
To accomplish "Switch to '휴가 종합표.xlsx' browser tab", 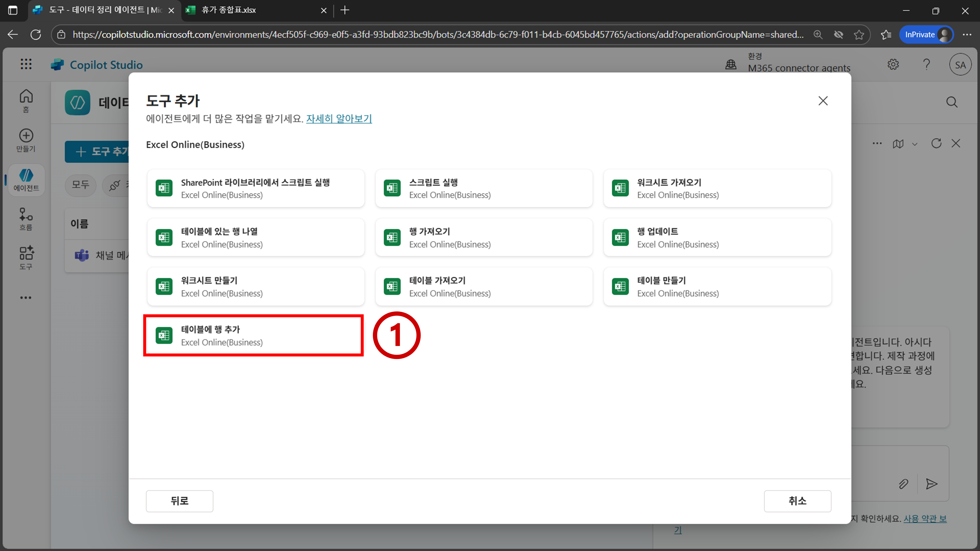I will click(x=228, y=10).
